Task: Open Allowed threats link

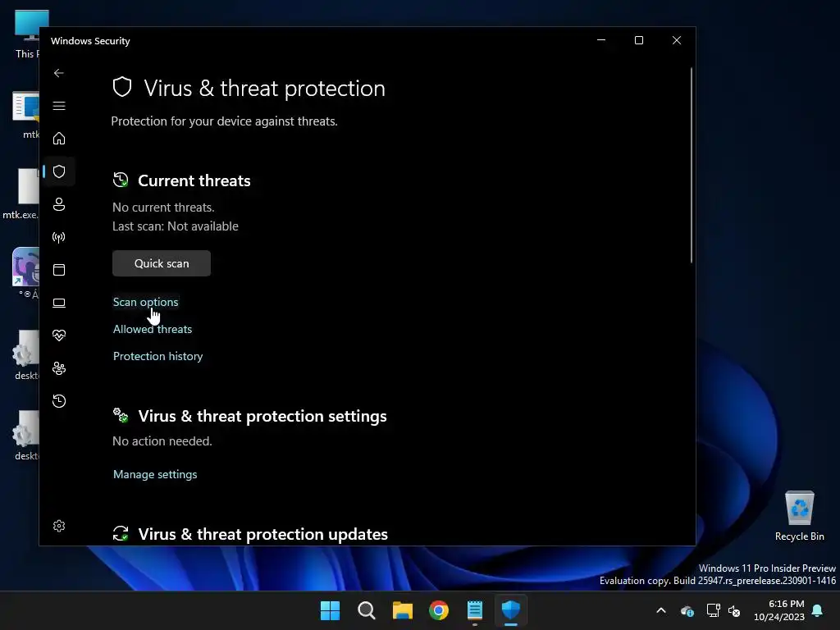Action: pyautogui.click(x=153, y=329)
